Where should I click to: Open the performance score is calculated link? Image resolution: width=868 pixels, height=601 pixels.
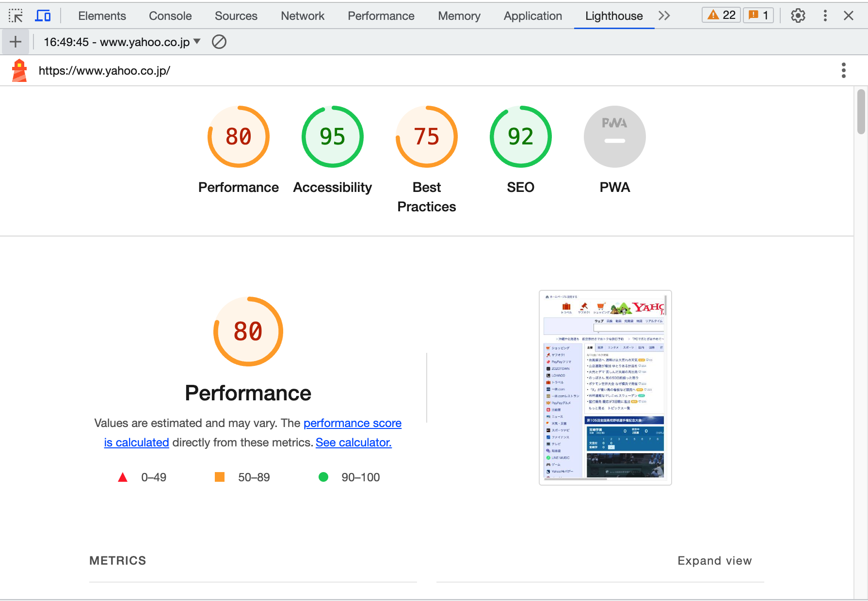pos(353,423)
